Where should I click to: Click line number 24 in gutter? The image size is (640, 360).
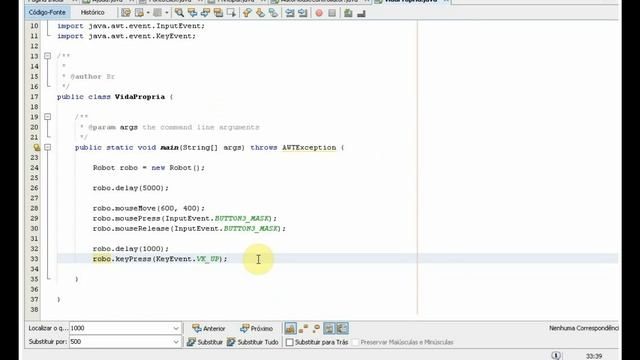point(34,167)
